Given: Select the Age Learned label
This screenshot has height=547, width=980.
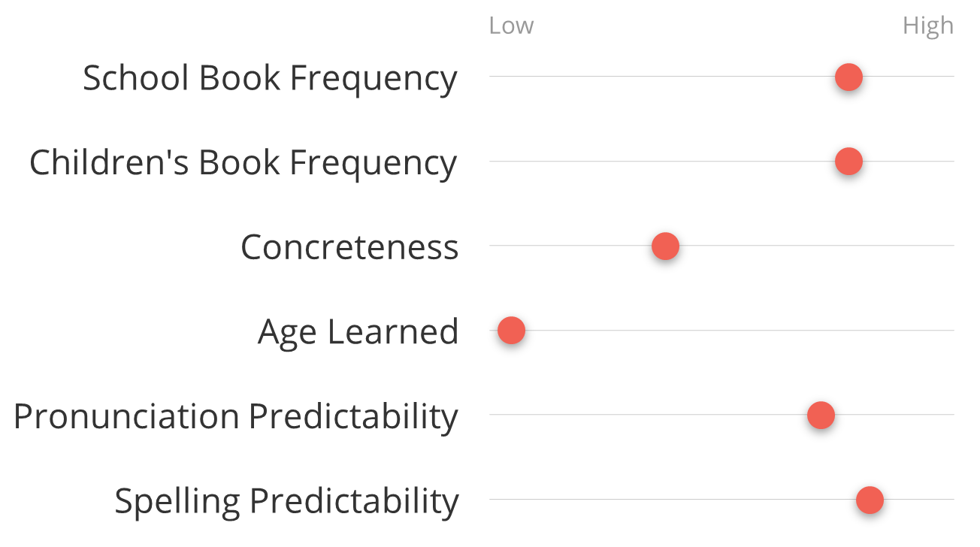Looking at the screenshot, I should (x=358, y=332).
